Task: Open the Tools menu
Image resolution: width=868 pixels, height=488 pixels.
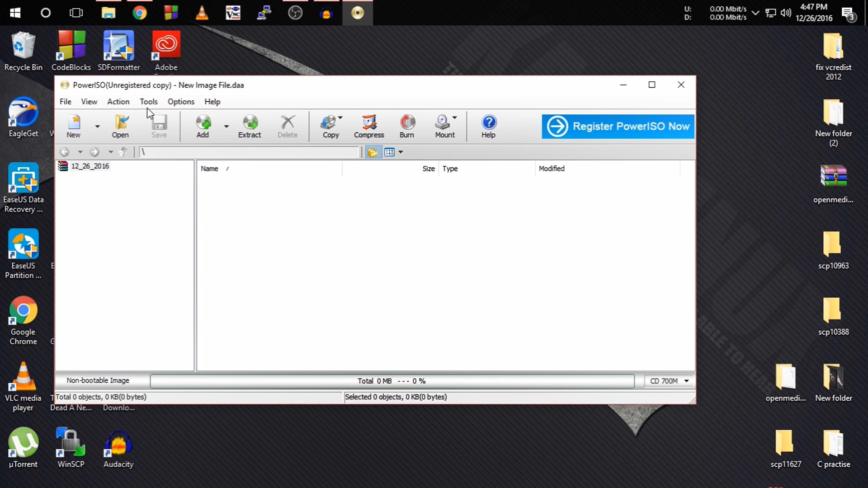Action: (149, 102)
